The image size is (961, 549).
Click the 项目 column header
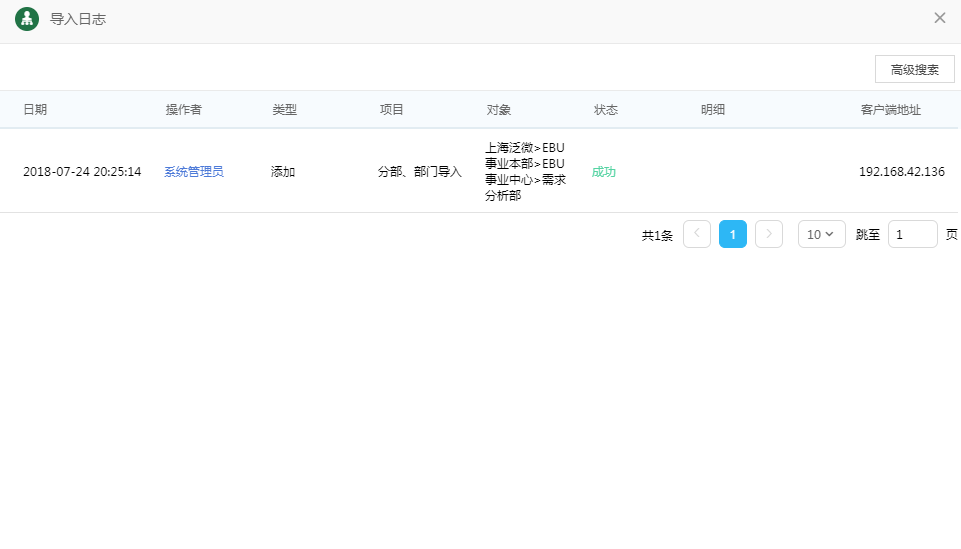pos(392,110)
